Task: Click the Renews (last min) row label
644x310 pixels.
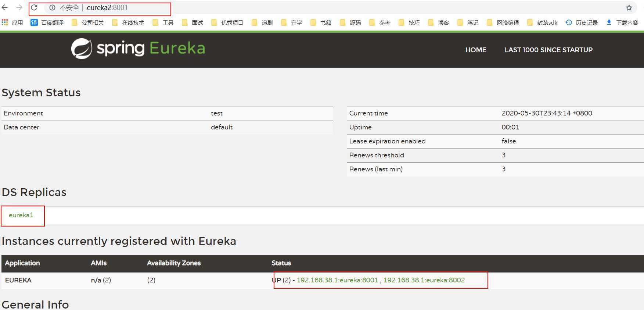Action: click(376, 169)
